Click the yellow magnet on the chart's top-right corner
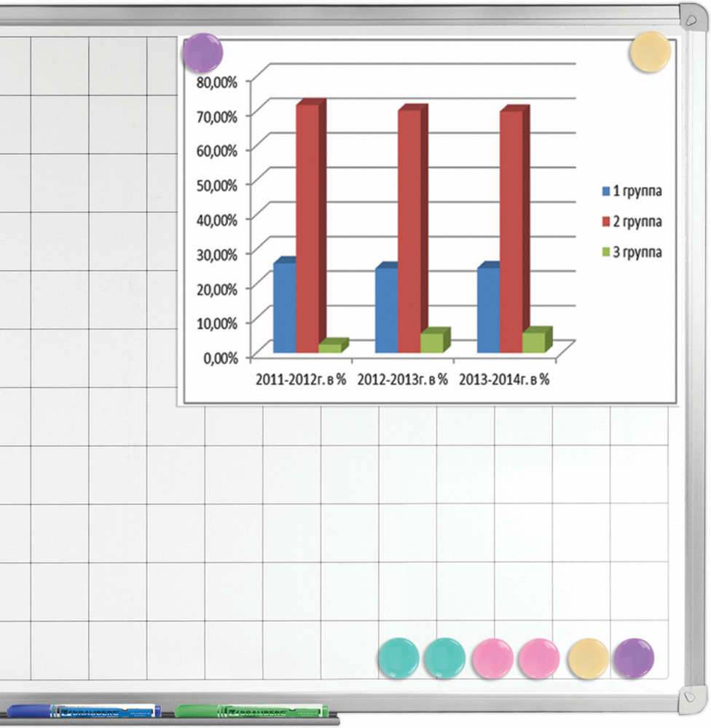This screenshot has height=728, width=711. pos(650,52)
